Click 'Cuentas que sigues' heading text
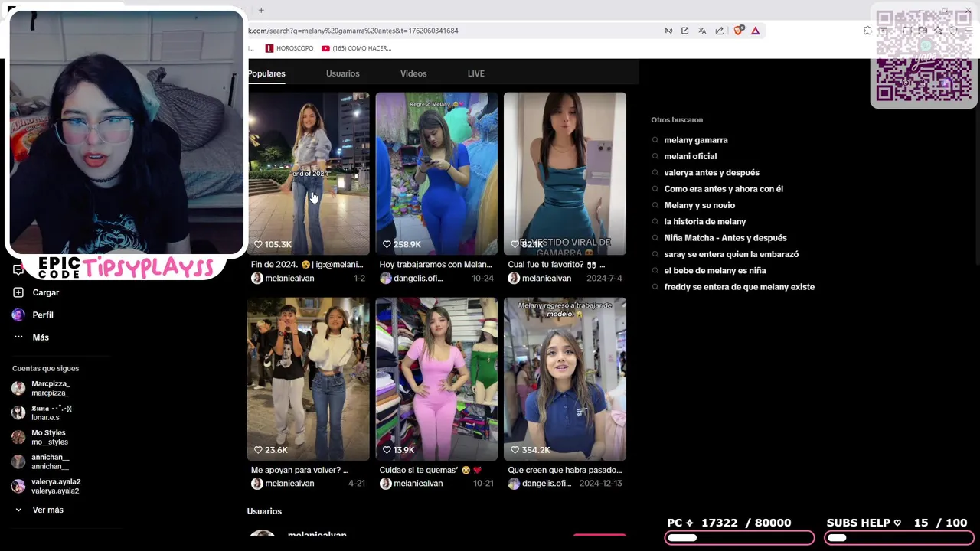The width and height of the screenshot is (980, 551). pos(45,369)
